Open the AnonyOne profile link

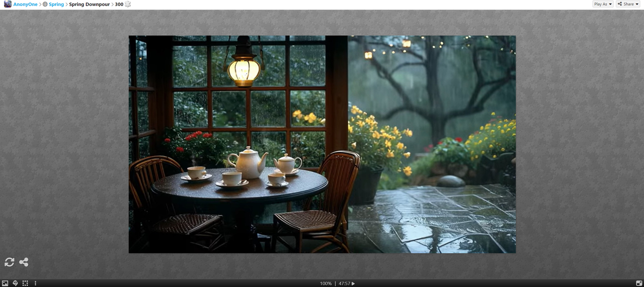[25, 4]
